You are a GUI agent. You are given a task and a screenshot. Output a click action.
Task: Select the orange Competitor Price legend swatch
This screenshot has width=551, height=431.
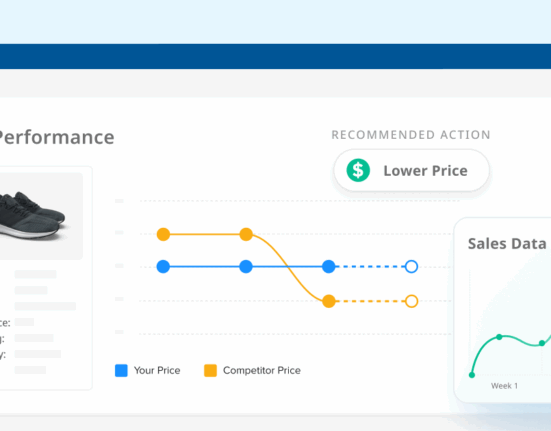pos(210,370)
